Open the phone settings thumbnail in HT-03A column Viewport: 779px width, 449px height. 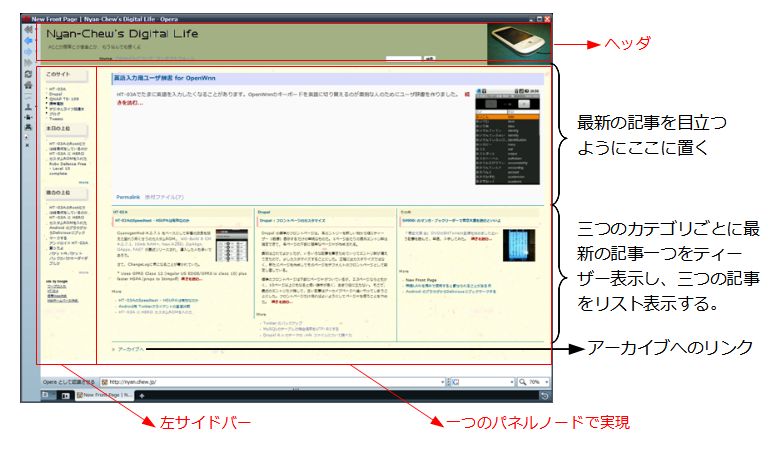(x=232, y=245)
